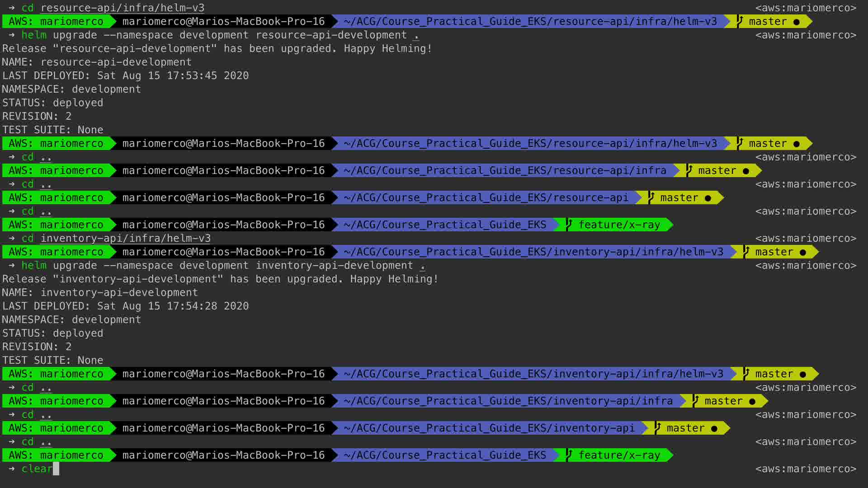Click branch icon on prompt ending in inventory-api

pyautogui.click(x=657, y=427)
